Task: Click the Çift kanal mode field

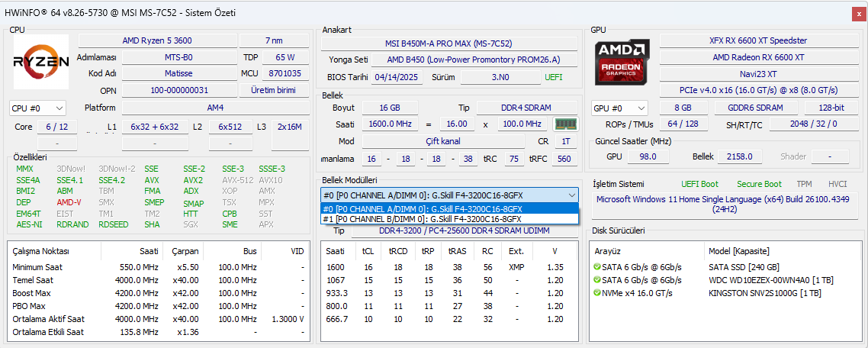Action: [x=443, y=141]
